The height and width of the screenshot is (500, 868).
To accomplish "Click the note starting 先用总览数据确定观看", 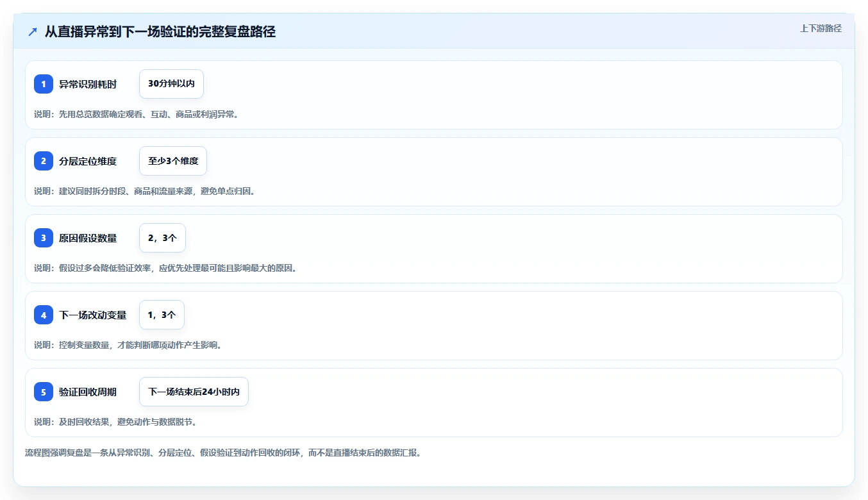I will pyautogui.click(x=137, y=114).
